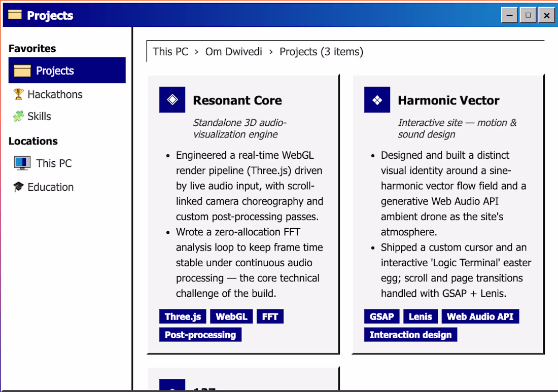Viewport: 558px width, 392px height.
Task: Click the Web Audio API tag
Action: click(x=480, y=316)
